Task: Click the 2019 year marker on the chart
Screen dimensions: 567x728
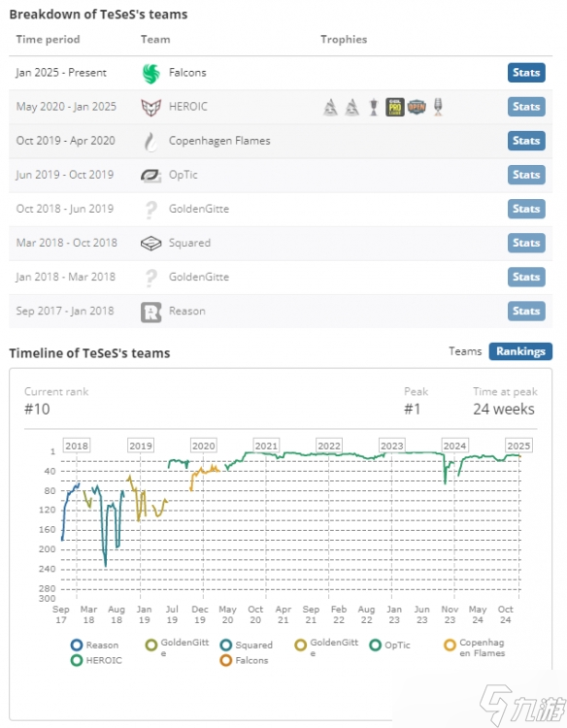Action: [x=140, y=446]
